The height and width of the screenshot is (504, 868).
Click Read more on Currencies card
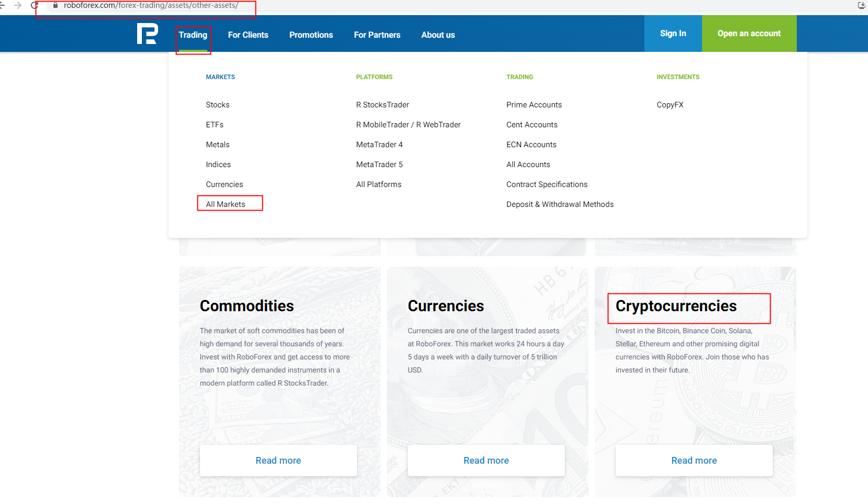(486, 461)
